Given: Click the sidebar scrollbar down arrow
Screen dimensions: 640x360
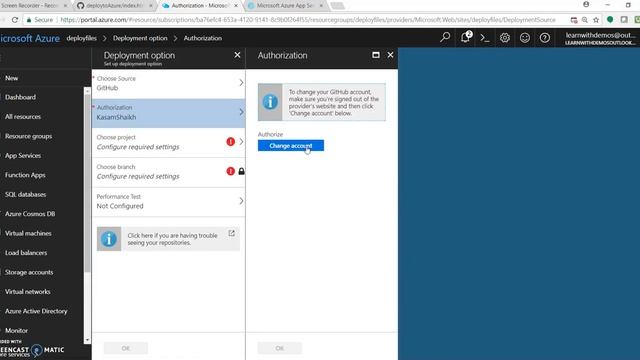Looking at the screenshot, I should point(87,340).
